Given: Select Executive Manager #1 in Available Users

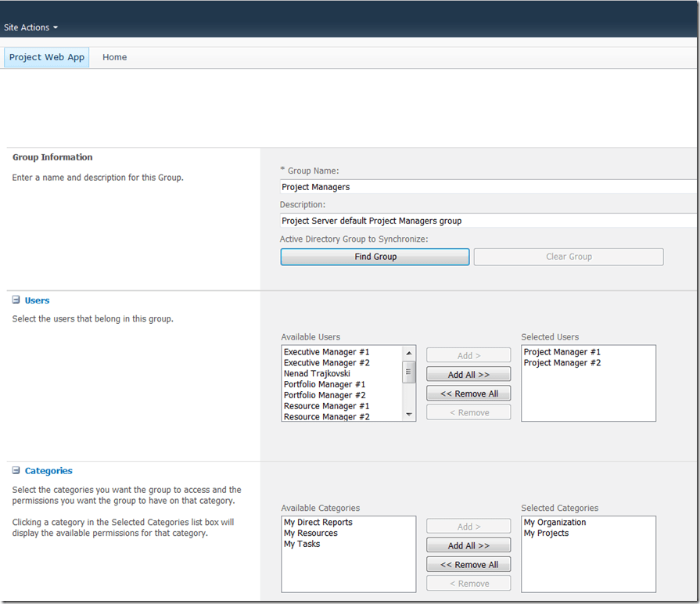Looking at the screenshot, I should point(326,352).
